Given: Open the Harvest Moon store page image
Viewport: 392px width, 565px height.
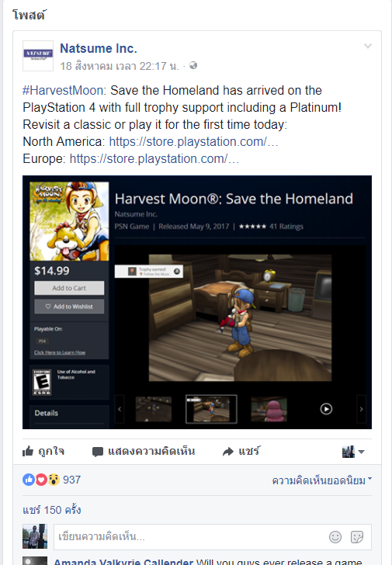Looking at the screenshot, I should (x=197, y=302).
